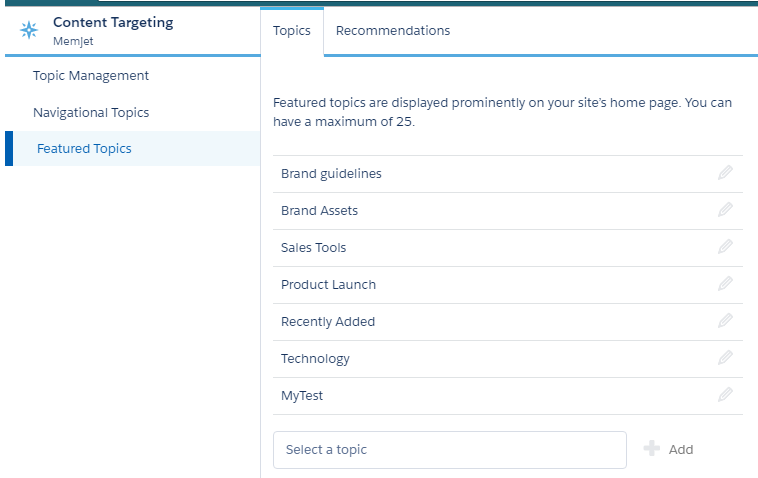Click the Content Targeting header title

113,22
